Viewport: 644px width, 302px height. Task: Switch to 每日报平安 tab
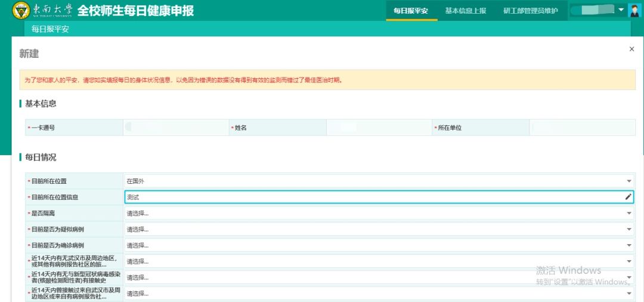411,11
